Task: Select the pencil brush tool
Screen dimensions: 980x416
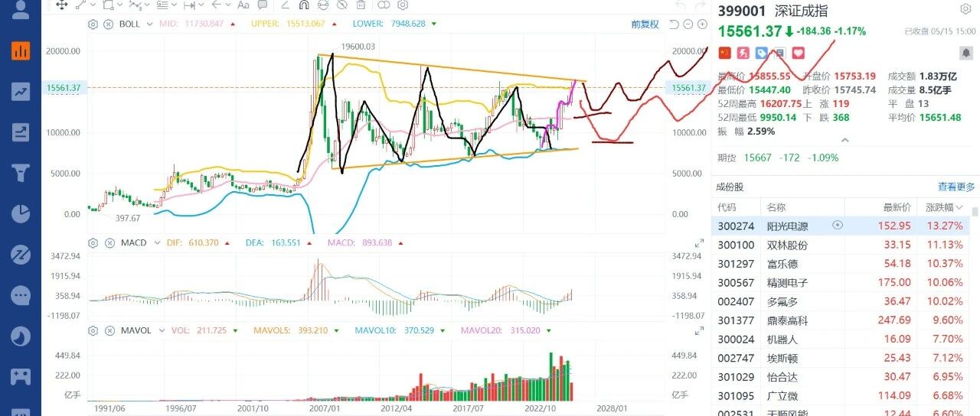Action: click(285, 5)
